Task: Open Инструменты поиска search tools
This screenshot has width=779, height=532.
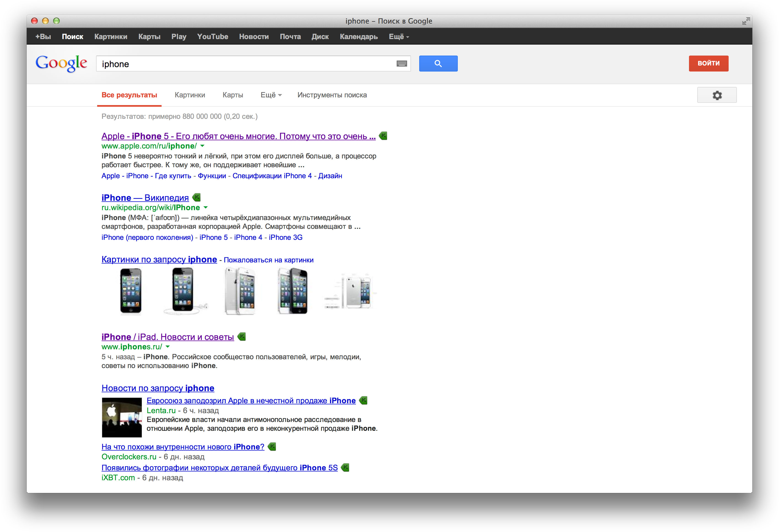Action: 332,95
